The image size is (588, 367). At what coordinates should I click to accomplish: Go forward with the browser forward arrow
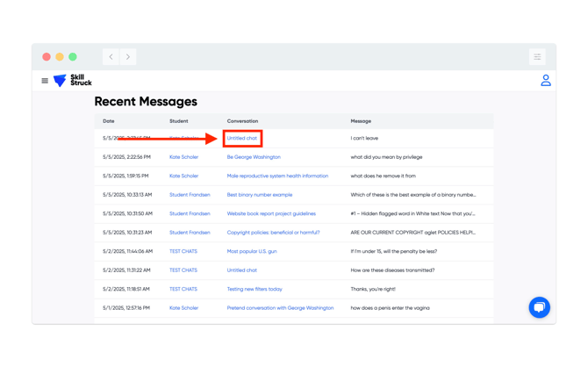[128, 57]
